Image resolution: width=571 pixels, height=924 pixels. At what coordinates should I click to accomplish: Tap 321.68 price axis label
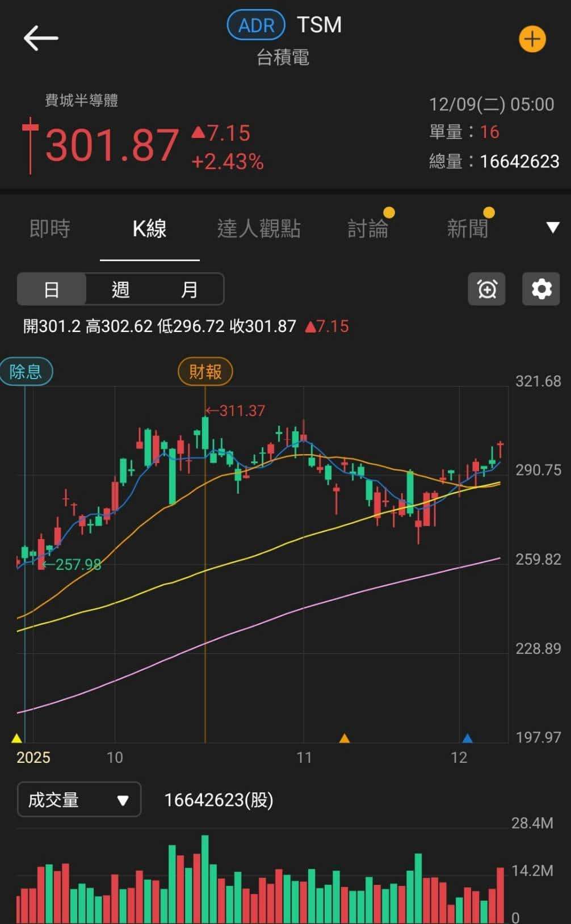538,381
